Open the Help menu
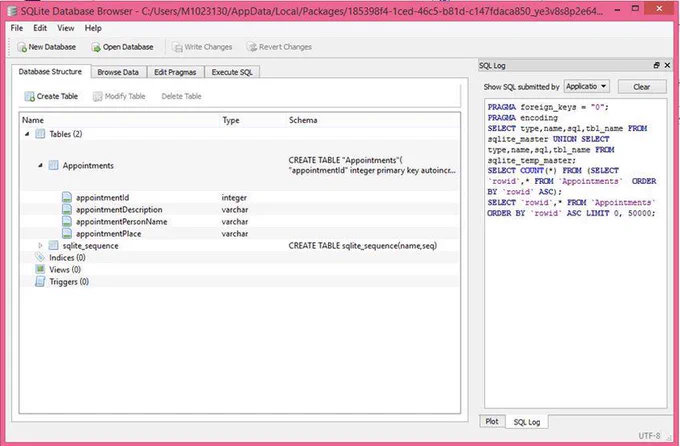The height and width of the screenshot is (446, 680). [x=93, y=28]
